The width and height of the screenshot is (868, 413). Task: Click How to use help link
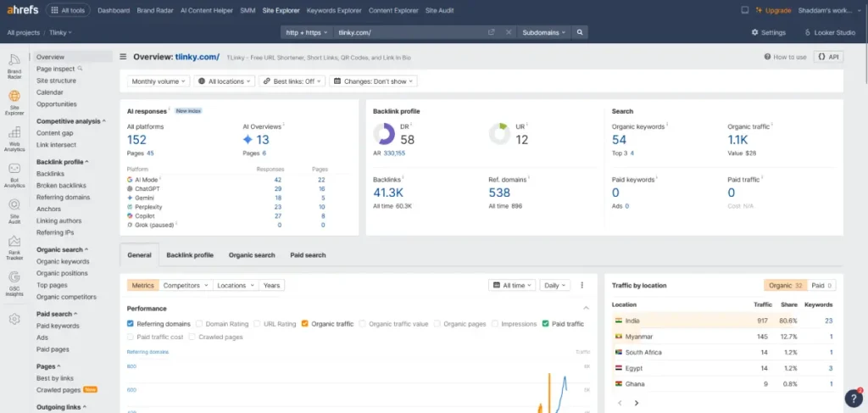785,57
